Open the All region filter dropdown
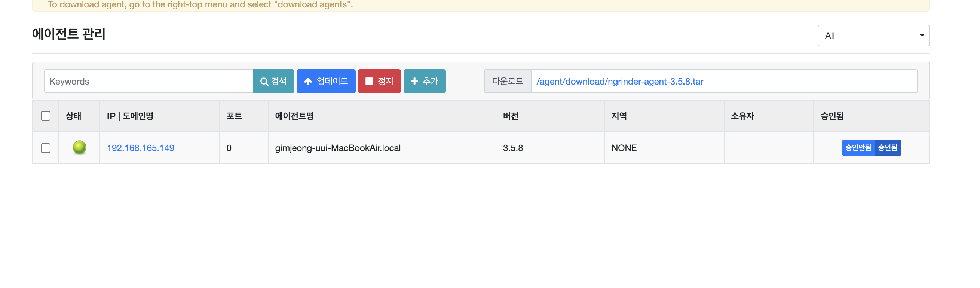Image resolution: width=980 pixels, height=288 pixels. click(x=873, y=36)
